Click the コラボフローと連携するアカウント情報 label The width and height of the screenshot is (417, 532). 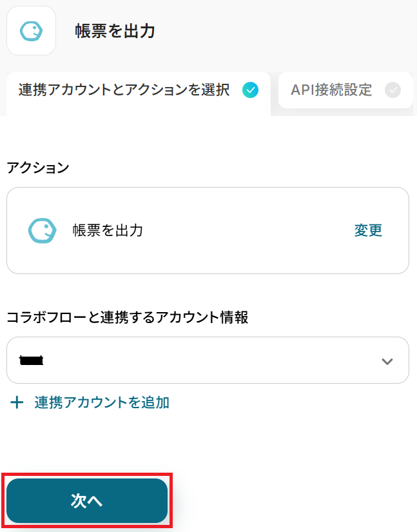128,317
